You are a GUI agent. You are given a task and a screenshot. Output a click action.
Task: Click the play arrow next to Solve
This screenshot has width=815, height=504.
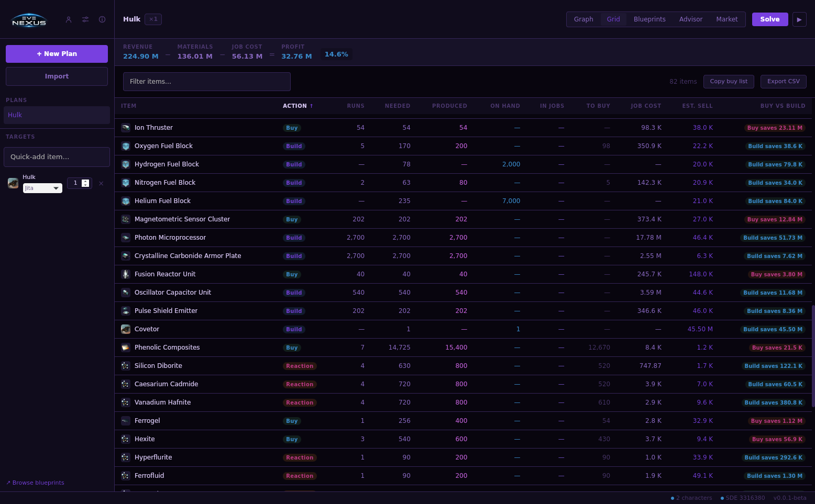click(x=799, y=19)
